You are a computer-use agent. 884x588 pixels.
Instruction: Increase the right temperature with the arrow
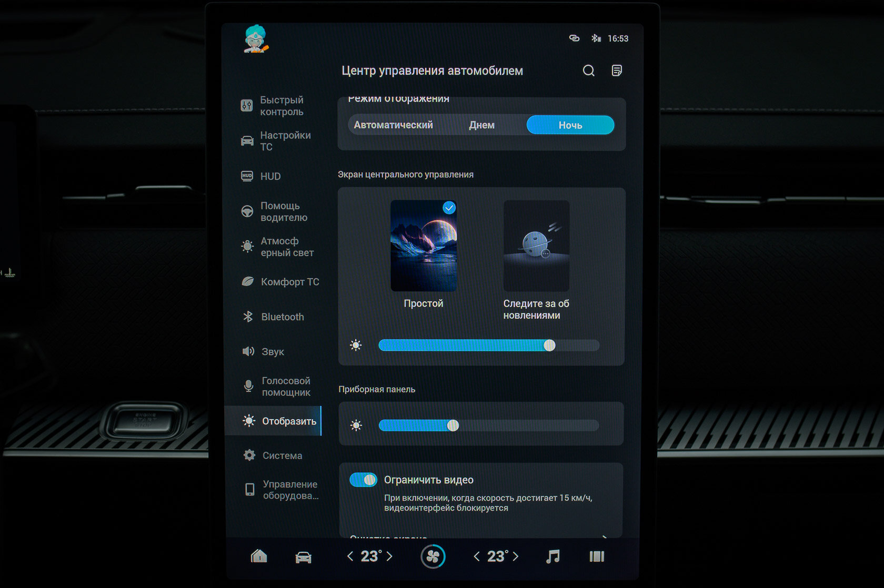pyautogui.click(x=516, y=556)
